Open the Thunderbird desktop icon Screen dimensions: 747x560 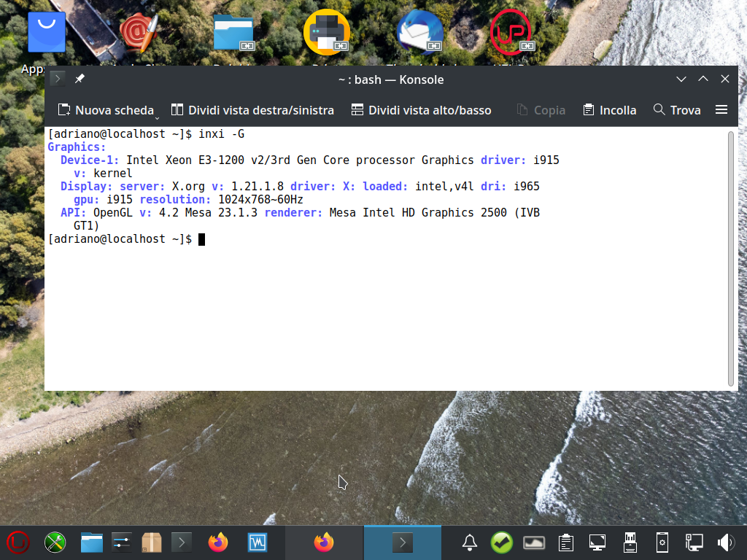pos(420,33)
